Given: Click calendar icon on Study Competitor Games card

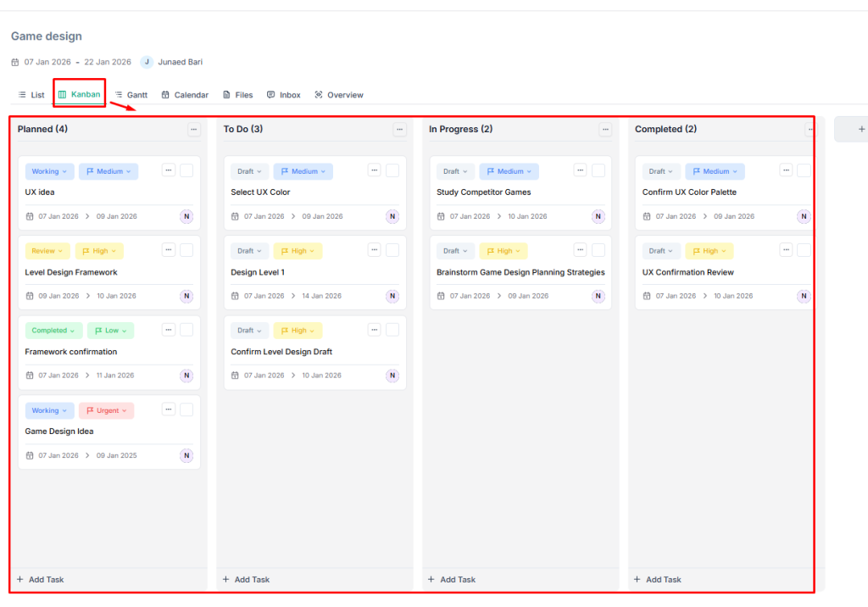Looking at the screenshot, I should 441,216.
